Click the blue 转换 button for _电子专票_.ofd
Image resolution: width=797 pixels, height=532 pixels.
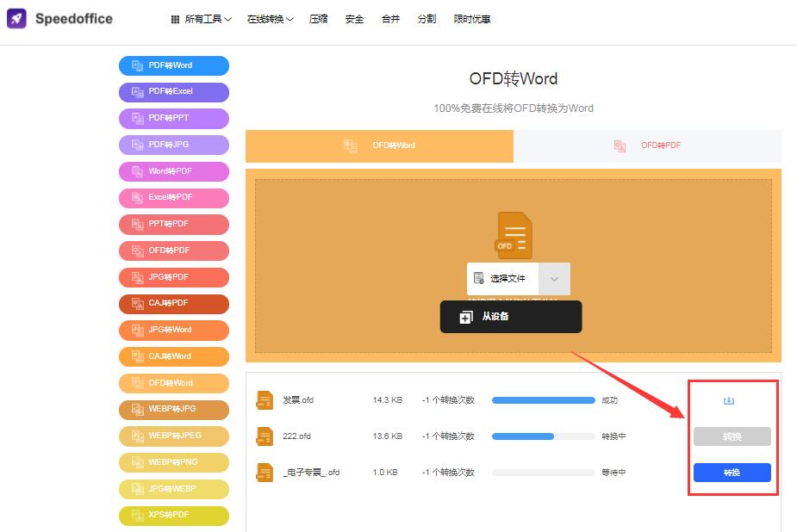pos(732,473)
